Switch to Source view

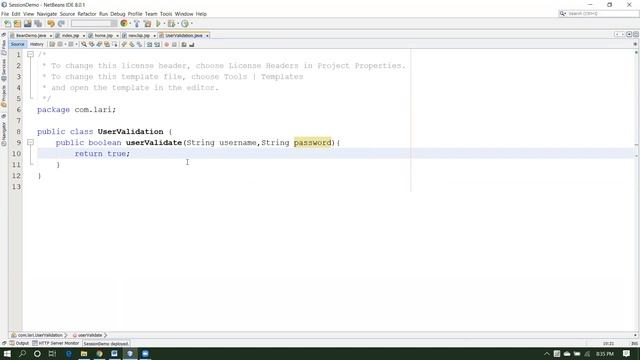coord(18,44)
